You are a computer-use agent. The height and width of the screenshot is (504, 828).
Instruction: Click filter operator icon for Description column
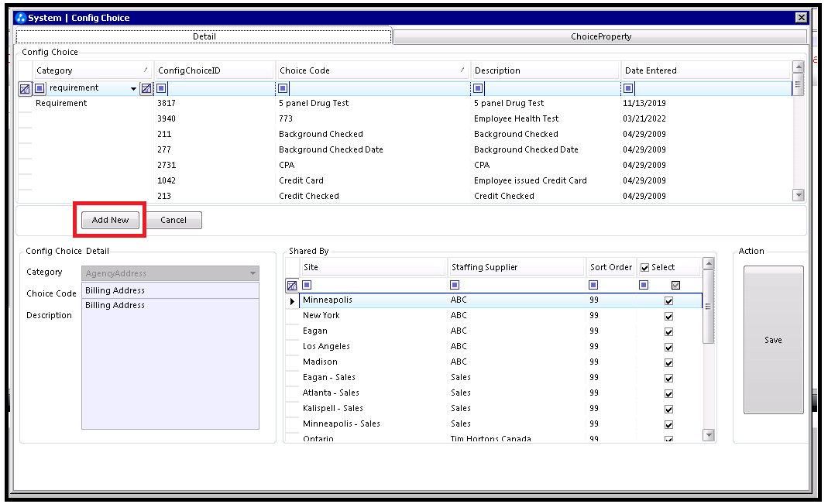(x=479, y=88)
